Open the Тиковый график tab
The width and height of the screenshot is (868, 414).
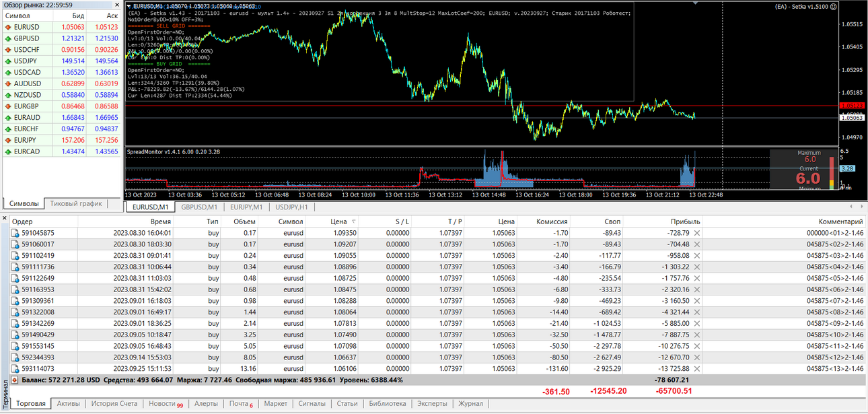pyautogui.click(x=76, y=203)
